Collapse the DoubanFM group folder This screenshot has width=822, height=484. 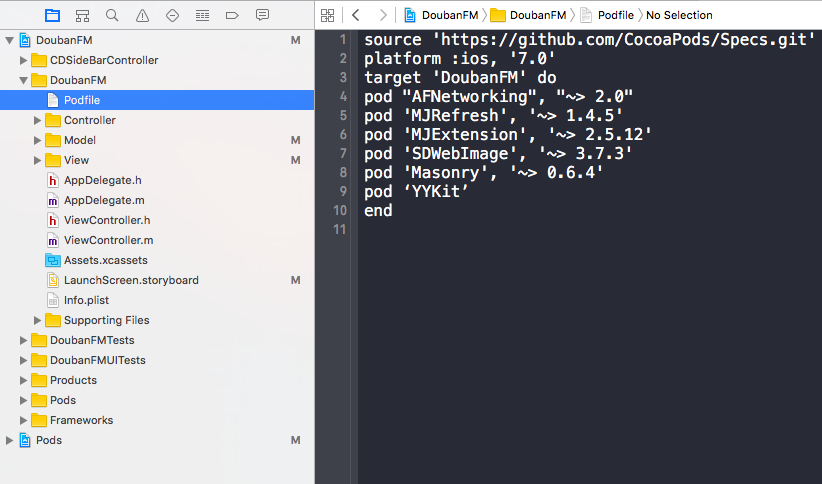click(x=23, y=80)
